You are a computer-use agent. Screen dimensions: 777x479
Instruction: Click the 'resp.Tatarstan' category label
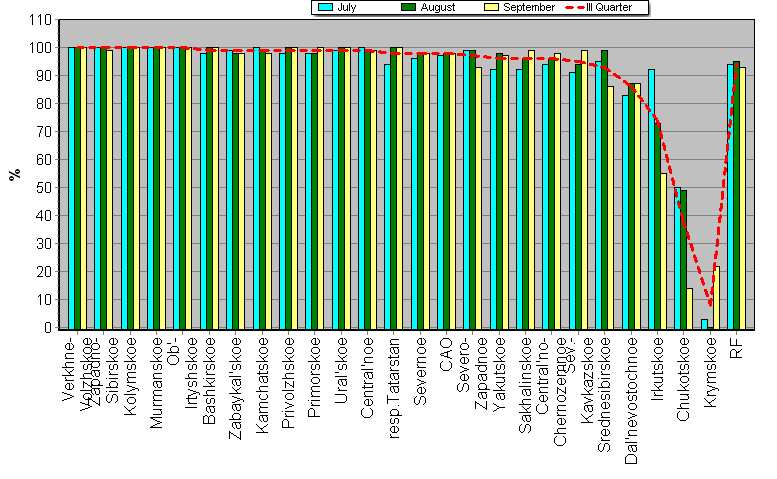[x=394, y=388]
